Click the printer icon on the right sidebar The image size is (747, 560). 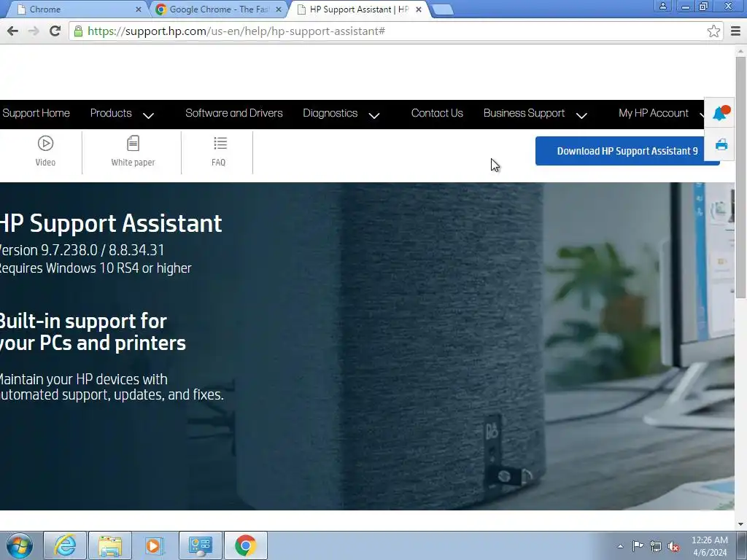pos(721,144)
